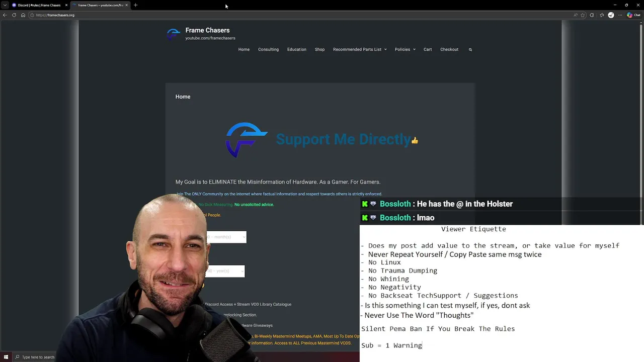Select the Frame Chasers browser tab

[100, 5]
